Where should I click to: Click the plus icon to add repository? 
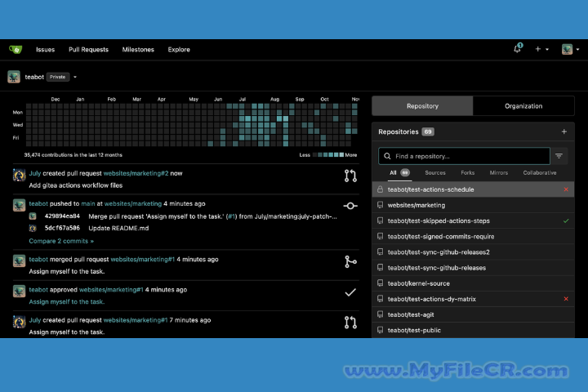563,131
